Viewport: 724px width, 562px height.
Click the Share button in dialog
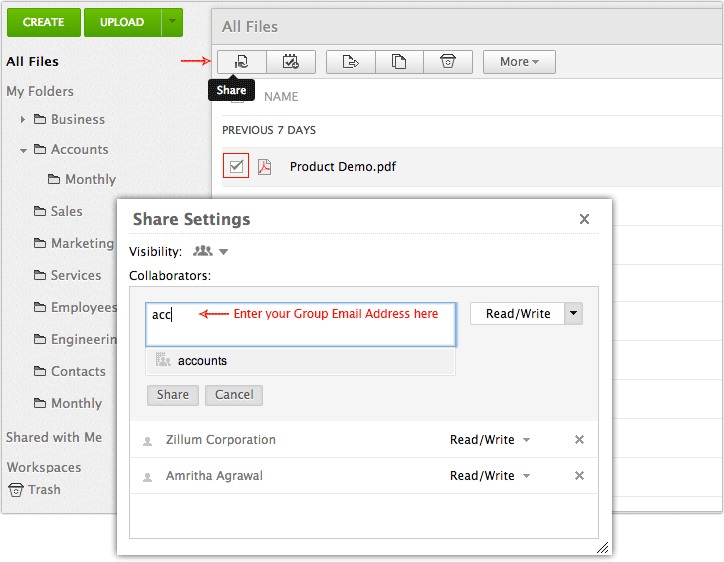pyautogui.click(x=172, y=395)
